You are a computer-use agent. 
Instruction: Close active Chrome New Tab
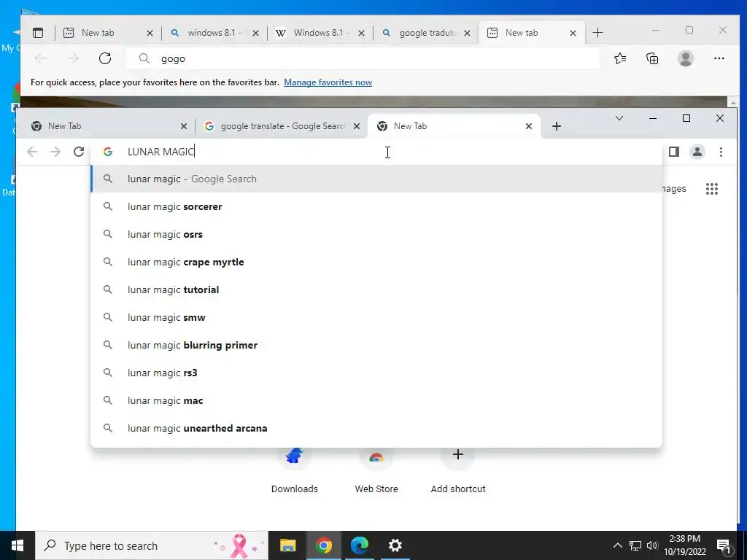pos(528,126)
